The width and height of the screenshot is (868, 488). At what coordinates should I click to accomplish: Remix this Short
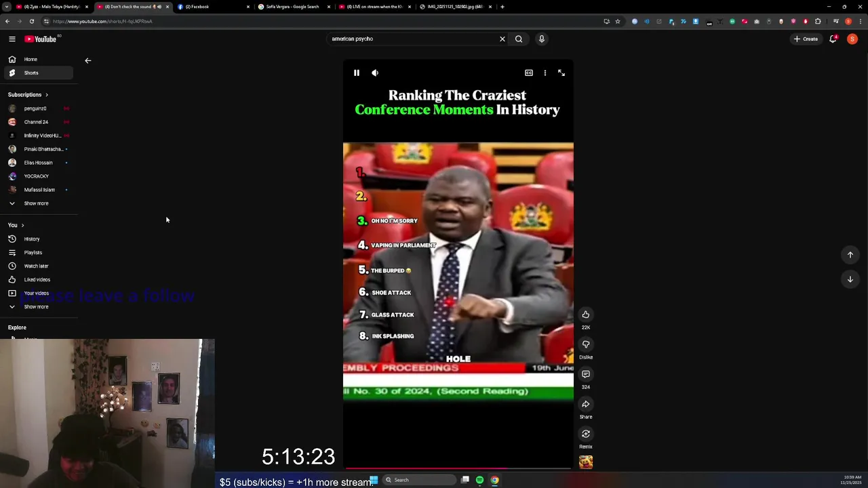coord(586,434)
